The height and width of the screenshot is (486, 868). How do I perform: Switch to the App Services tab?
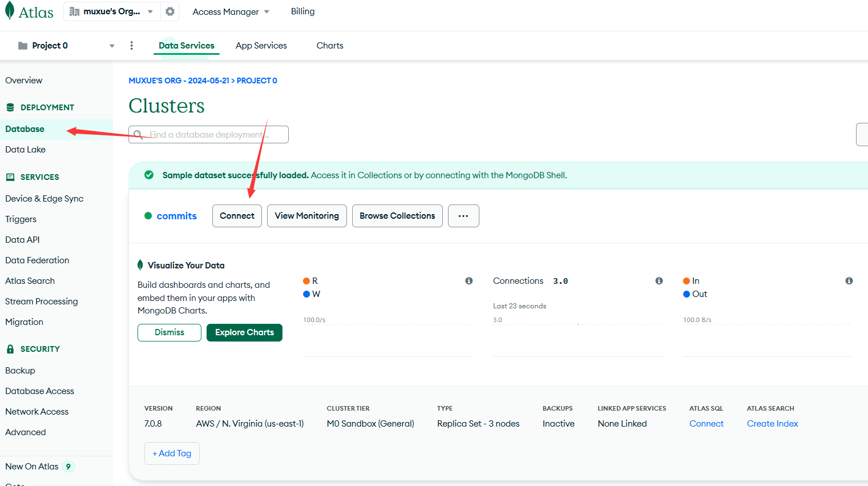[261, 46]
